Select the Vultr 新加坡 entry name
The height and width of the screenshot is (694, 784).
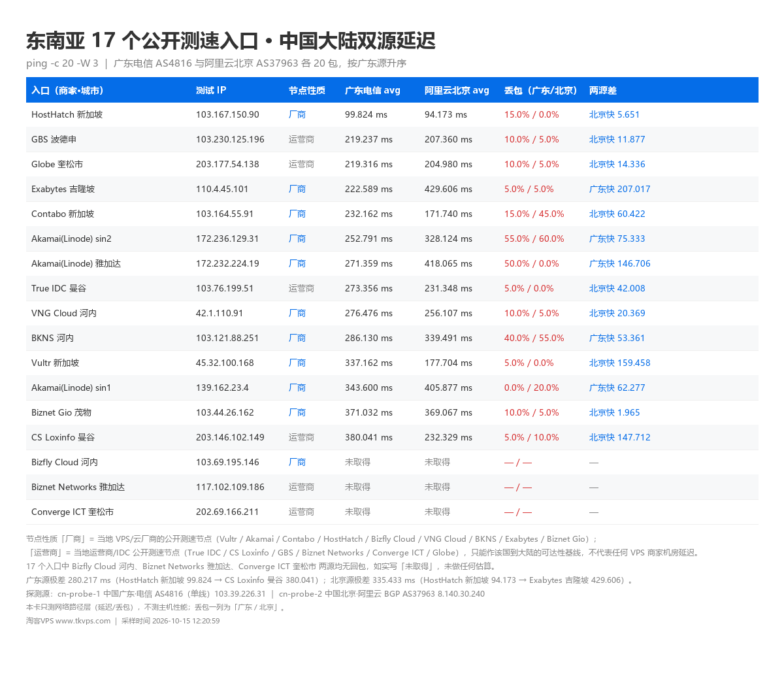point(55,363)
